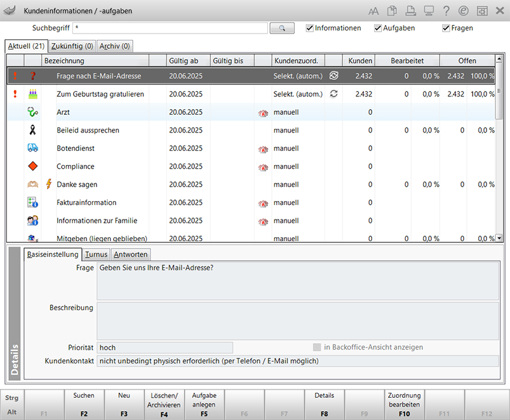Click the copy documents icon in title bar
Viewport: 510px width, 420px height.
coord(392,11)
